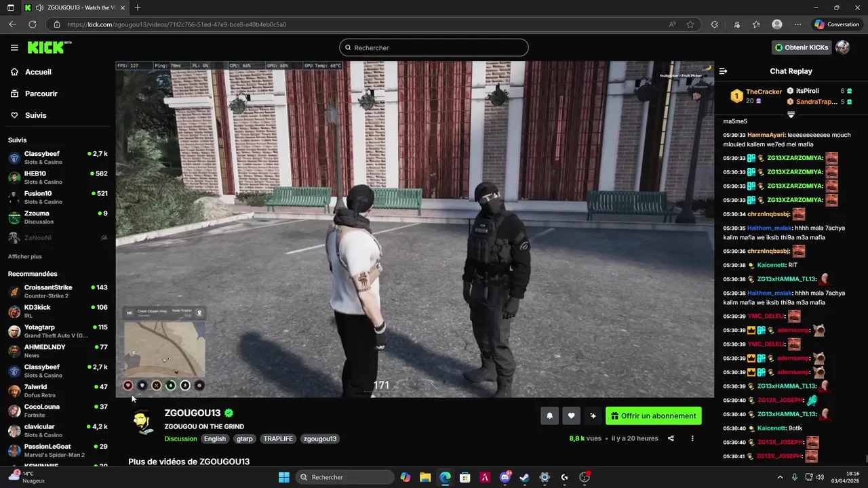Follow ZGOUGOU13 with the heart button

point(571,416)
